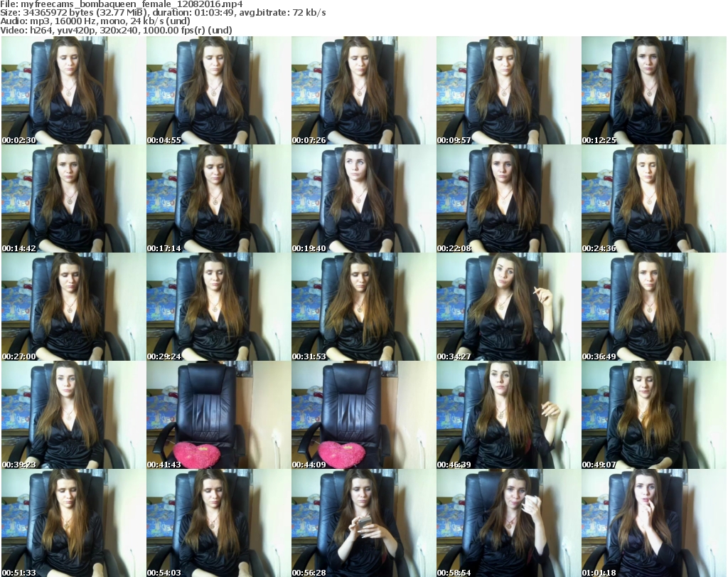Select the thumbnail at timestamp 00:04:55
728x577 pixels.
(x=219, y=90)
